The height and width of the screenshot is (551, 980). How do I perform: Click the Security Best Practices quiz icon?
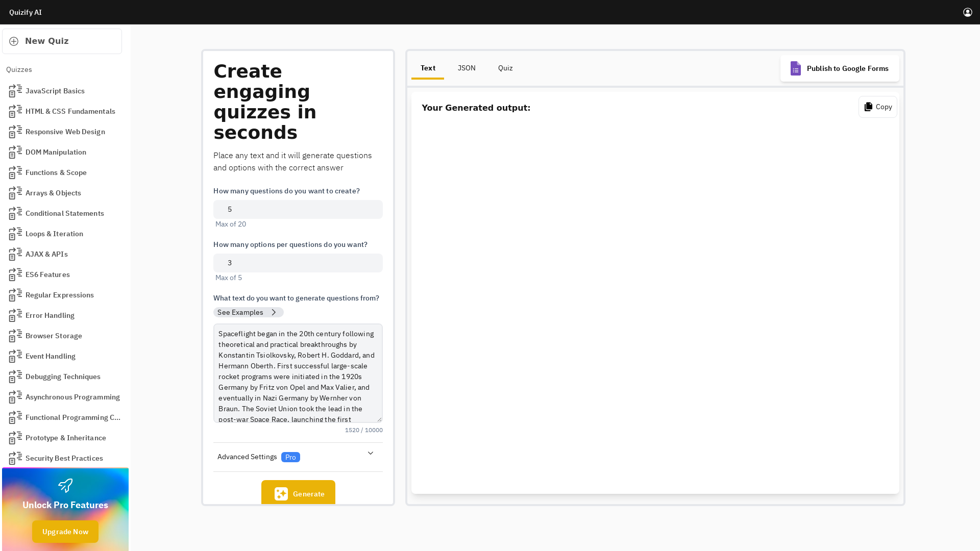pos(15,458)
